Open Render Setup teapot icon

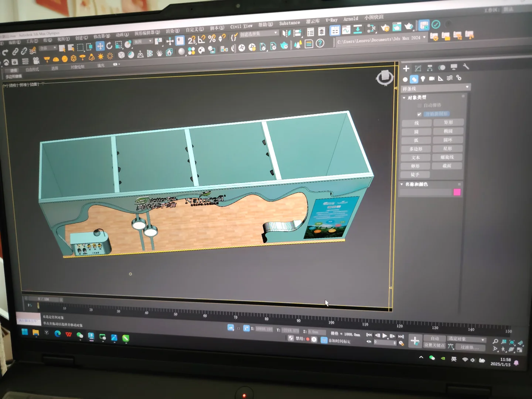pyautogui.click(x=385, y=28)
